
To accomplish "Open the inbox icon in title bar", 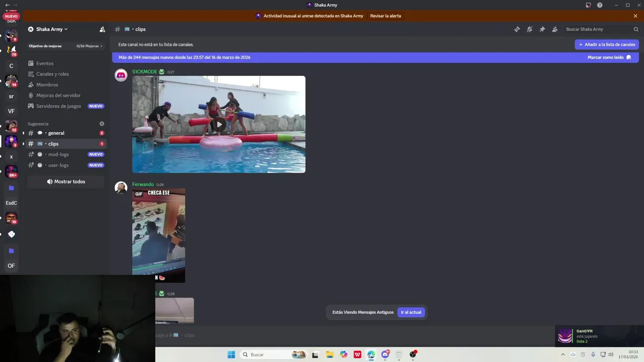I will 588,5.
